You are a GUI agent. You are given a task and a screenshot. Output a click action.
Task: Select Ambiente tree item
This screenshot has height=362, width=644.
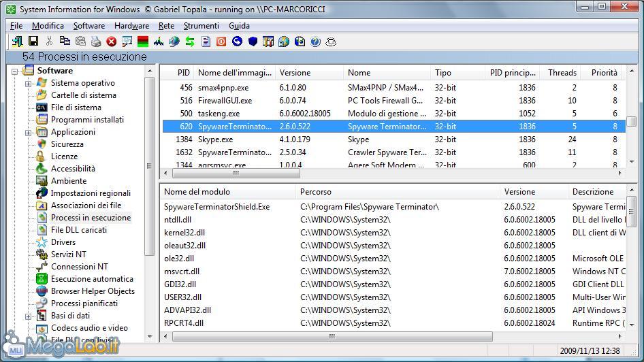pyautogui.click(x=69, y=181)
